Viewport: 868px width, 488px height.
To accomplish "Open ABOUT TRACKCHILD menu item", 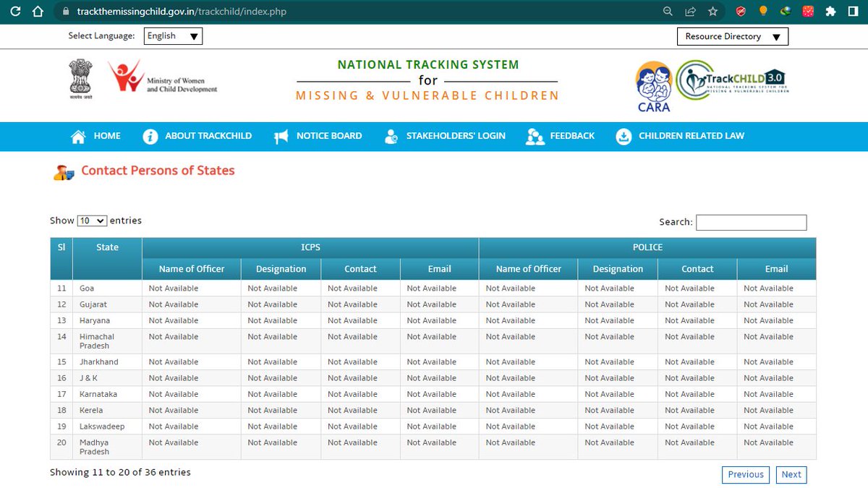I will [208, 136].
